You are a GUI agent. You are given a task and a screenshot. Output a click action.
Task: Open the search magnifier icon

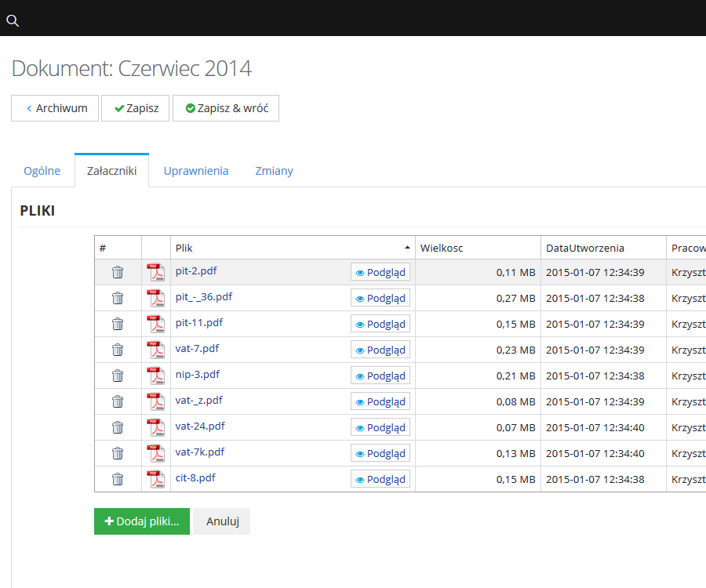[x=13, y=20]
